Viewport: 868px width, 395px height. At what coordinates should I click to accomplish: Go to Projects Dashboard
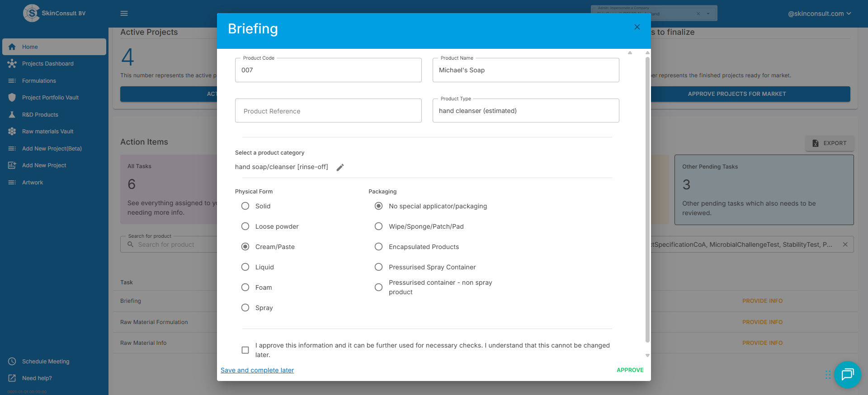(x=47, y=64)
